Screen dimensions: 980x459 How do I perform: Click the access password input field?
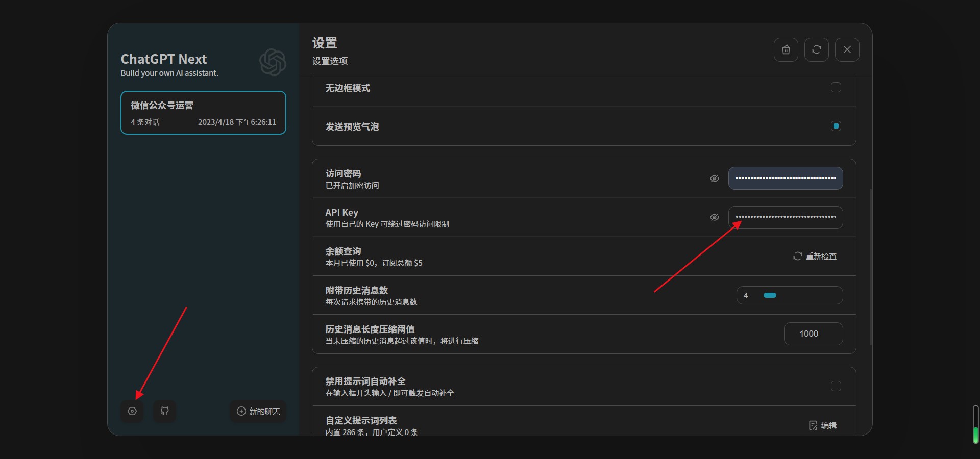[x=786, y=178]
